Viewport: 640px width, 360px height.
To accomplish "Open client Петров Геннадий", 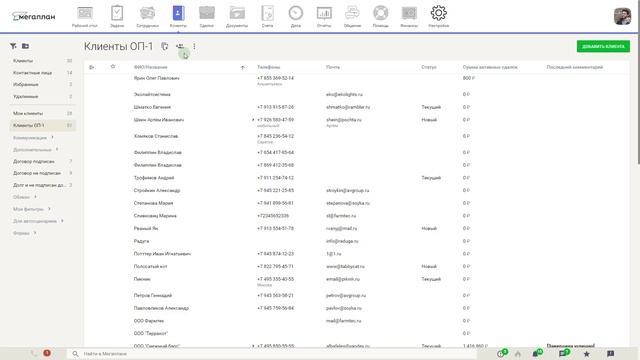I will [x=153, y=296].
